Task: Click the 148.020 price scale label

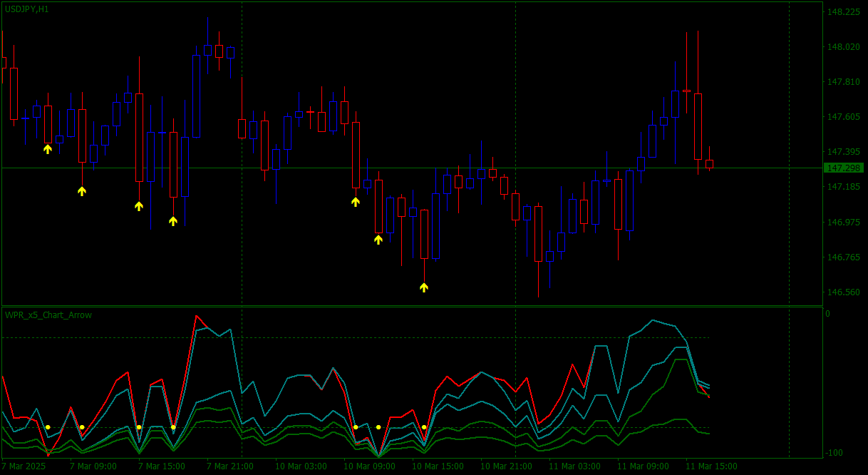Action: [843, 47]
